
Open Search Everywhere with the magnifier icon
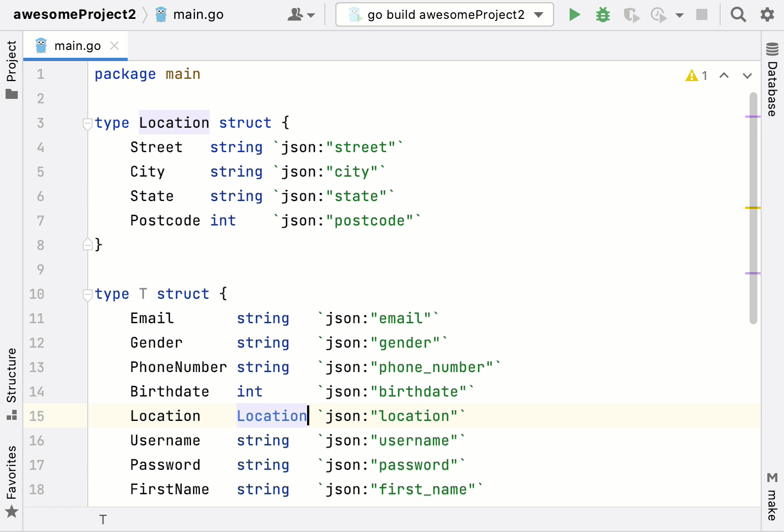(x=738, y=14)
